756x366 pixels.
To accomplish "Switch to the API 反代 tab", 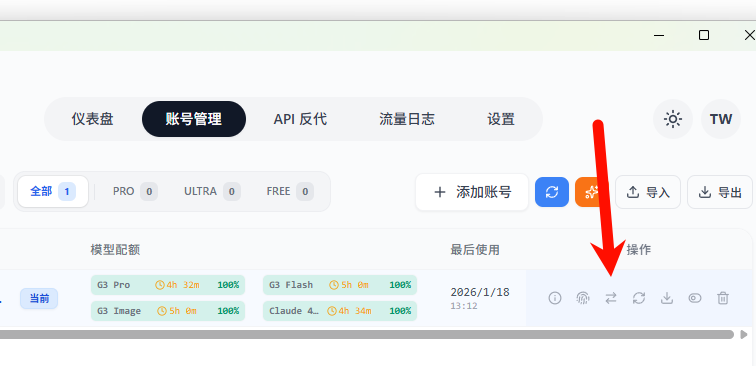I will coord(300,119).
